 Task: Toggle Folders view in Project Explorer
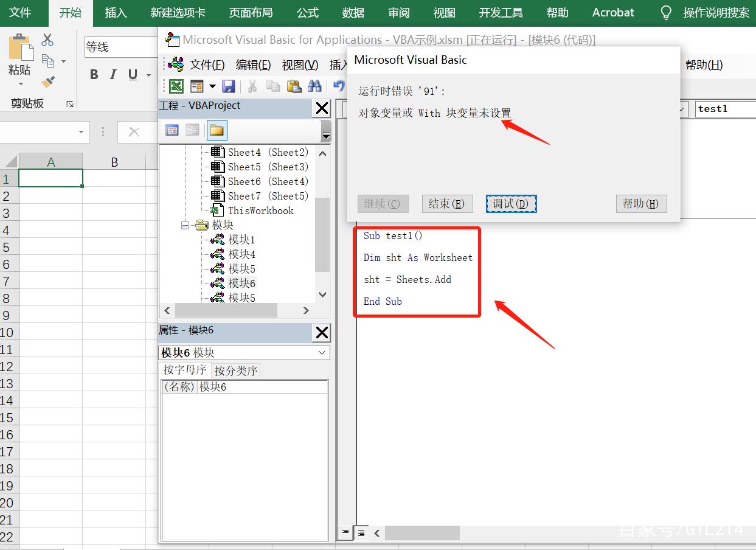[x=217, y=130]
